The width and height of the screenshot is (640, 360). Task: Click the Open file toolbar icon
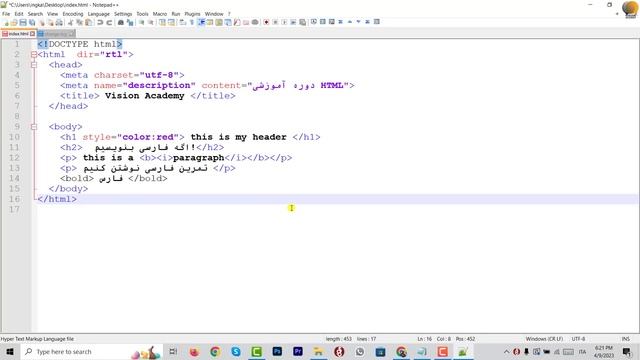(14, 22)
